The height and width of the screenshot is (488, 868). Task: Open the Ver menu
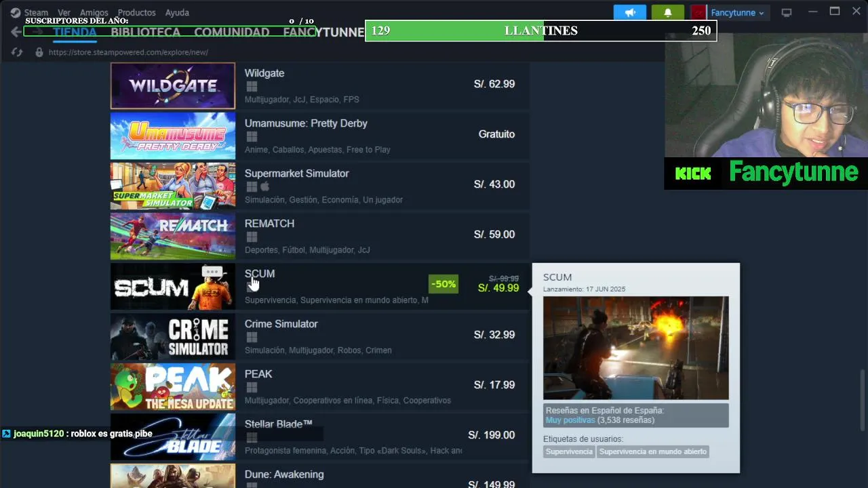(64, 13)
